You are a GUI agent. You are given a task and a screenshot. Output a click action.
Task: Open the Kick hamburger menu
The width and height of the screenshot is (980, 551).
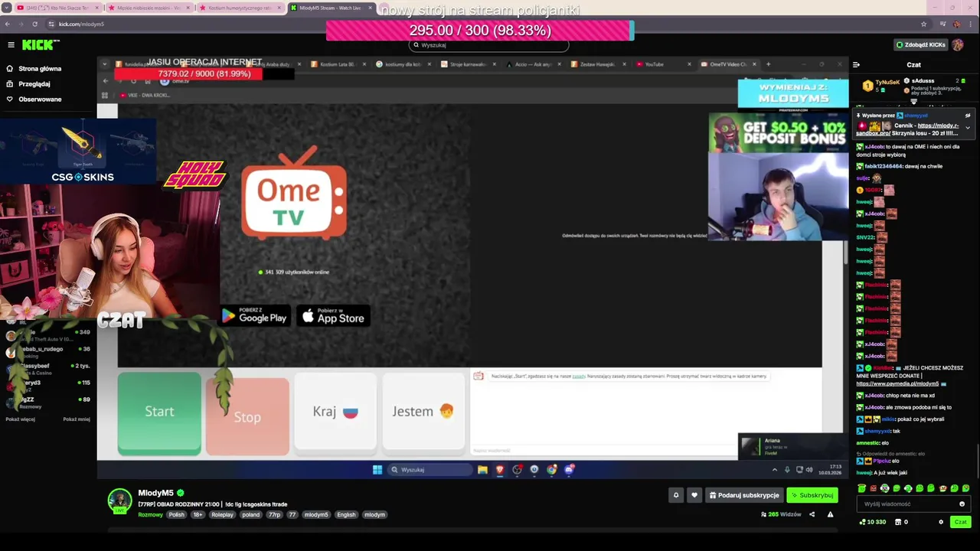(x=11, y=45)
